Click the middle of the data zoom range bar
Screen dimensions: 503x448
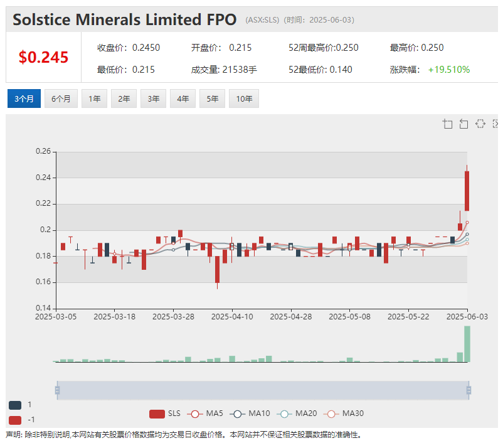tap(263, 390)
